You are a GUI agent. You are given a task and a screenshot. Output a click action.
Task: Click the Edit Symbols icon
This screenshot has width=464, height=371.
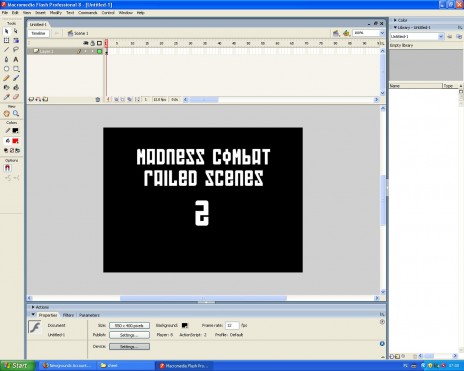(346, 33)
